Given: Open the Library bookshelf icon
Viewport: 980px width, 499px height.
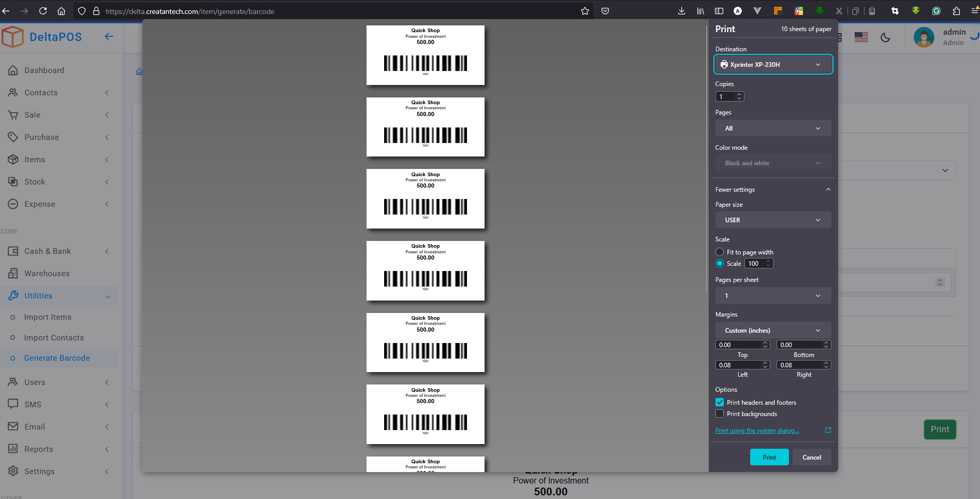Looking at the screenshot, I should (700, 11).
